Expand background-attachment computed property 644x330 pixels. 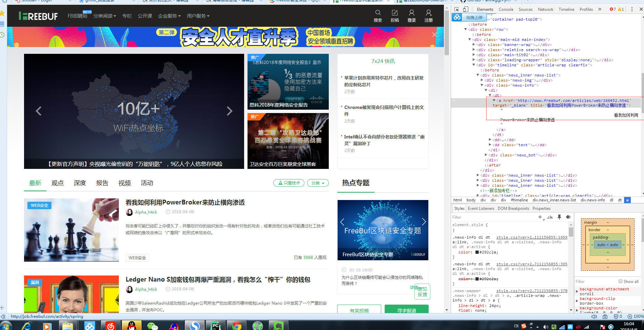click(577, 291)
